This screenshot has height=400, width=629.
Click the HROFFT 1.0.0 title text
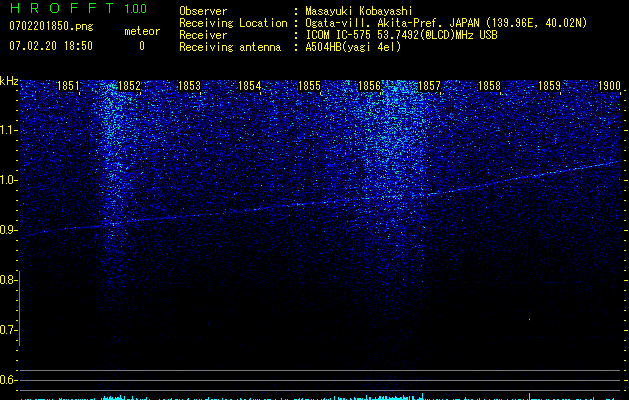pyautogui.click(x=78, y=8)
